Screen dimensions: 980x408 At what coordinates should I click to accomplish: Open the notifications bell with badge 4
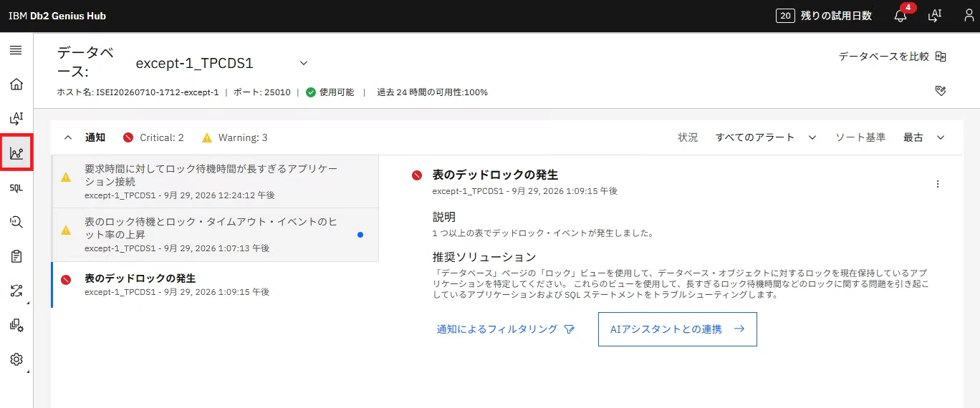click(x=901, y=15)
